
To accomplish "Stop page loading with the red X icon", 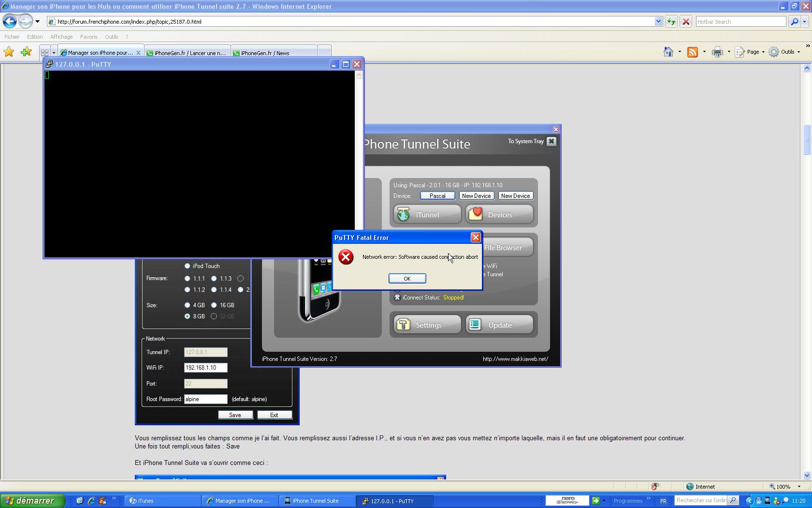I will pos(685,21).
